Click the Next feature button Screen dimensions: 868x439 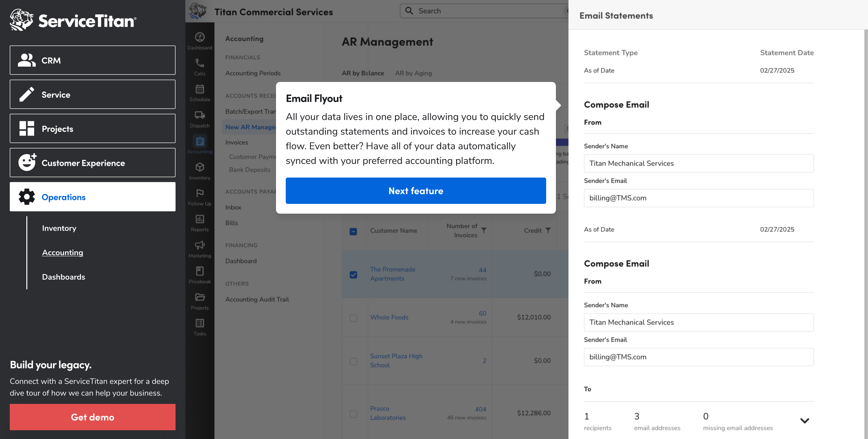coord(415,191)
